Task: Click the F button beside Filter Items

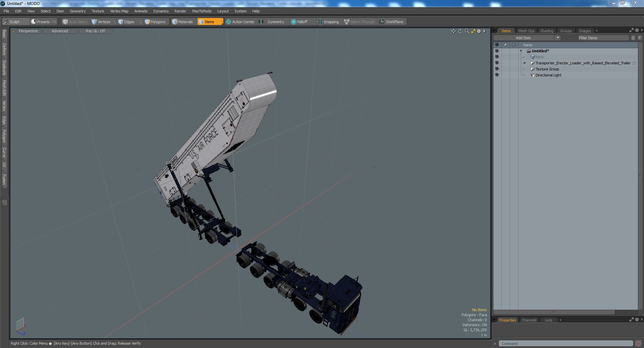Action: pos(639,38)
